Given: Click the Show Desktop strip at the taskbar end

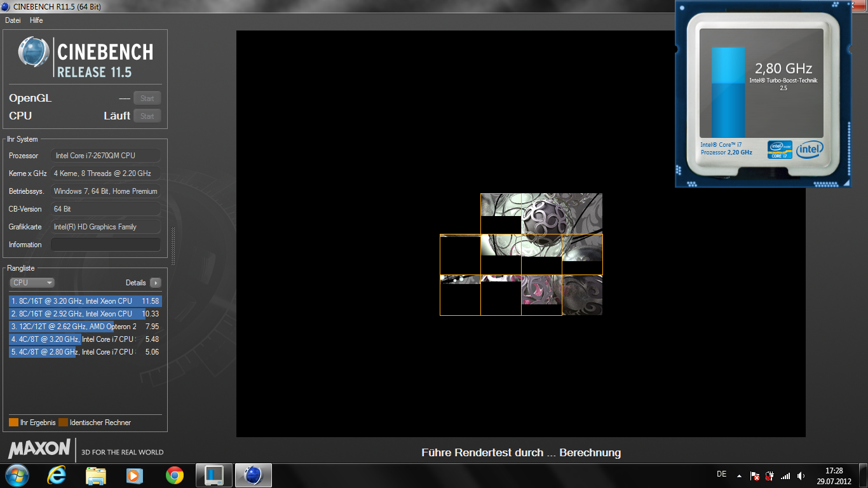Looking at the screenshot, I should tap(864, 475).
